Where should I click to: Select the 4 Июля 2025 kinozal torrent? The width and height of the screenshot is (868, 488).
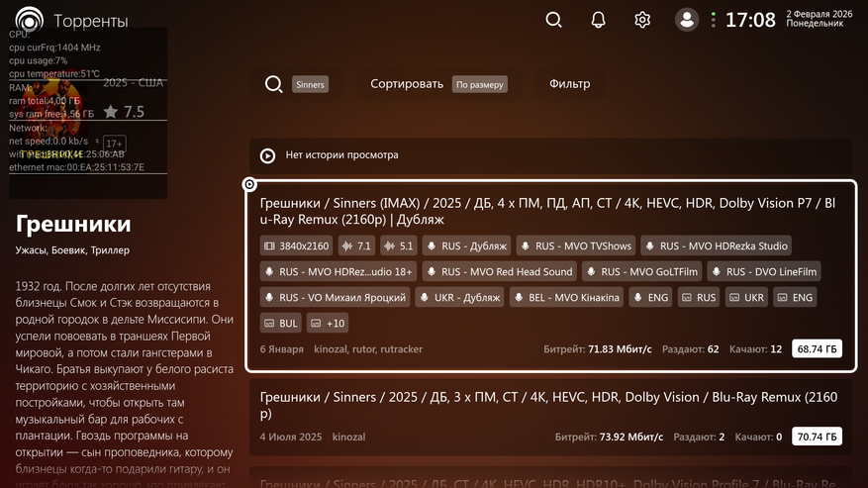(x=551, y=417)
